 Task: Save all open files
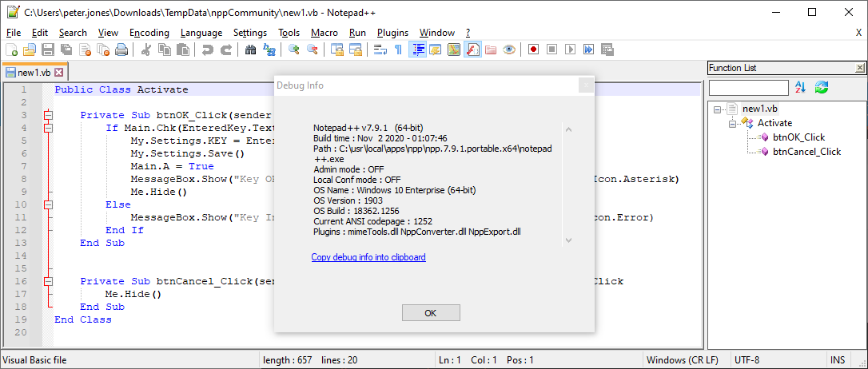(66, 50)
